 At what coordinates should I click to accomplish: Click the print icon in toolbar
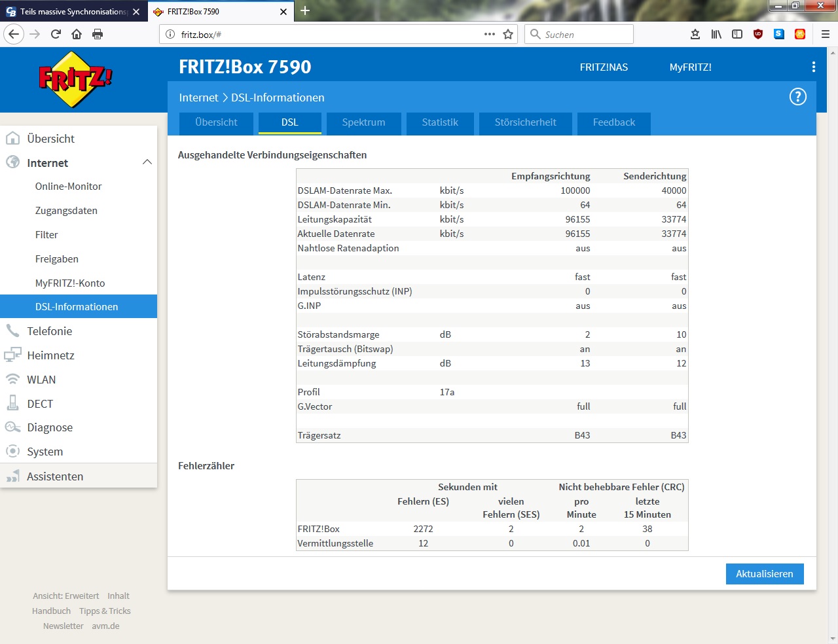(98, 34)
